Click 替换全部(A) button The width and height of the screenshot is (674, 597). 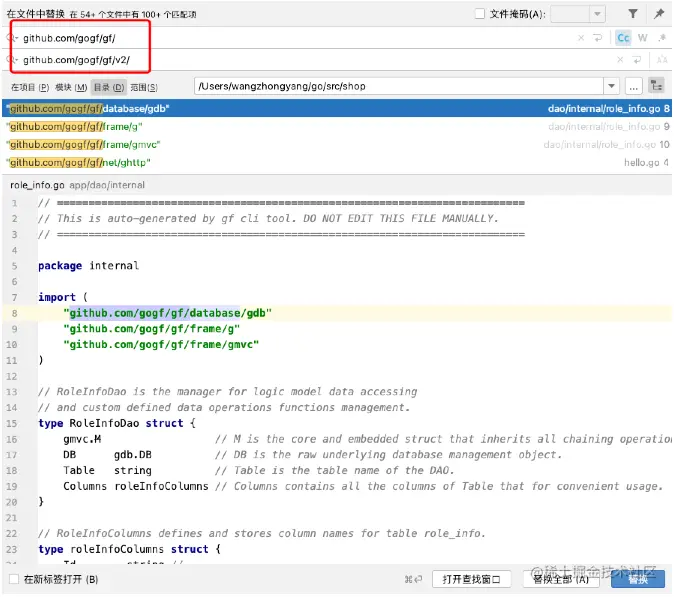click(x=561, y=580)
